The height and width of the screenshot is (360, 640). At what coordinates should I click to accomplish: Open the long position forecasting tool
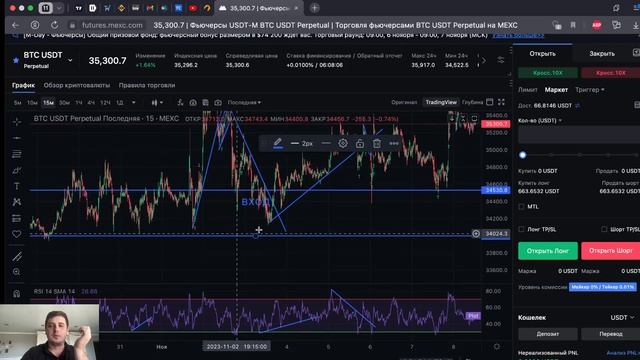coord(17,218)
